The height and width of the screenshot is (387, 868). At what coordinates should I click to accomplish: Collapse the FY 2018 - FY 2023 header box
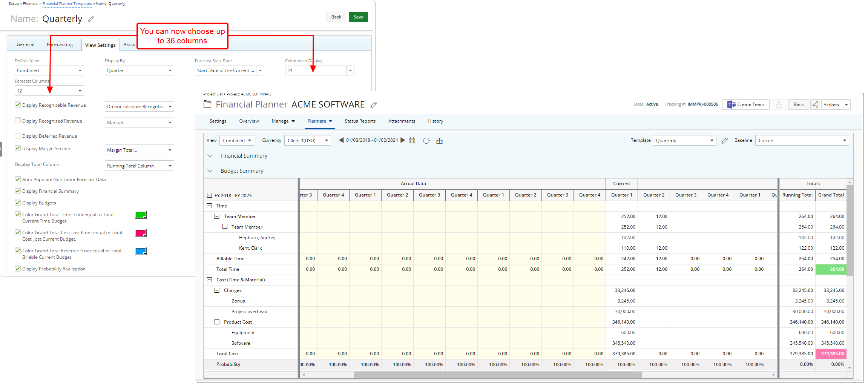click(210, 195)
